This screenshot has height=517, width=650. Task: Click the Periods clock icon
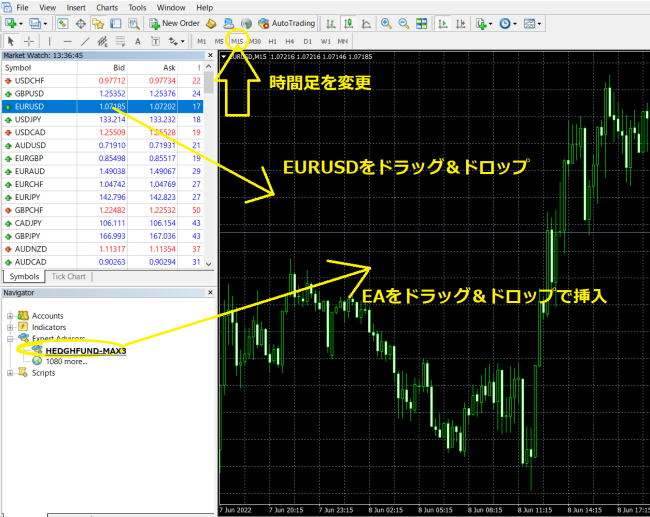(504, 24)
